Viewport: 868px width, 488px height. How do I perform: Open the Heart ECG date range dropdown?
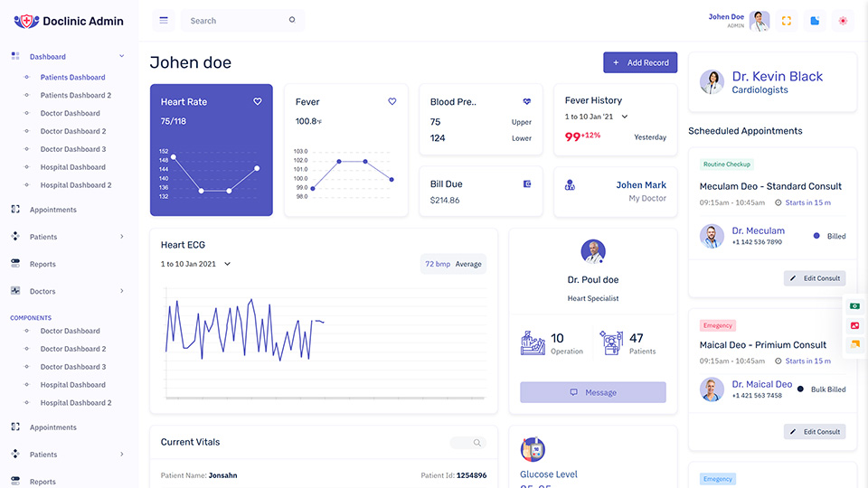pos(227,264)
